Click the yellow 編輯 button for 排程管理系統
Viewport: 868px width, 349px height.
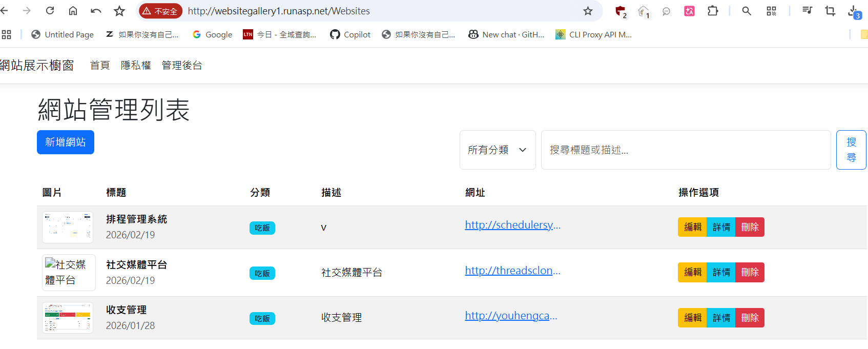coord(692,227)
